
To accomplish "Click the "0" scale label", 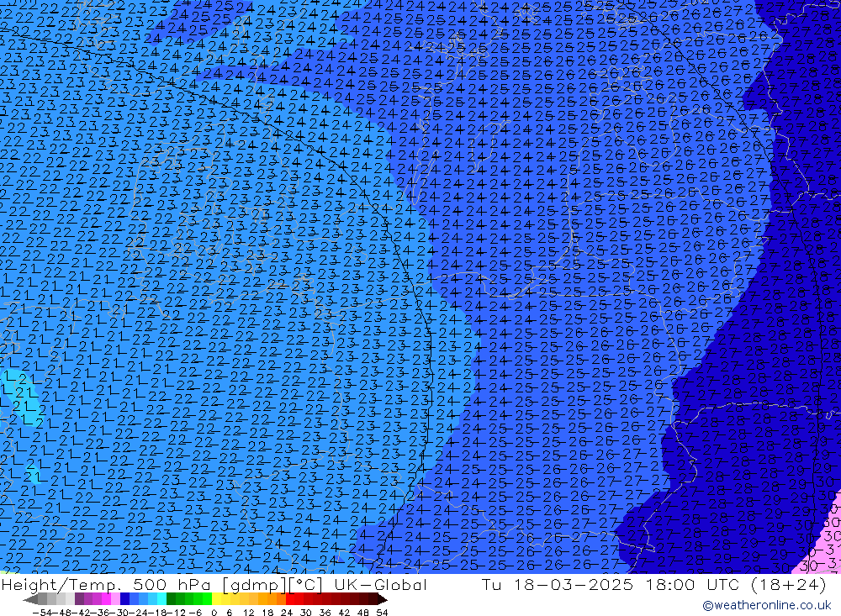I will point(214,613).
